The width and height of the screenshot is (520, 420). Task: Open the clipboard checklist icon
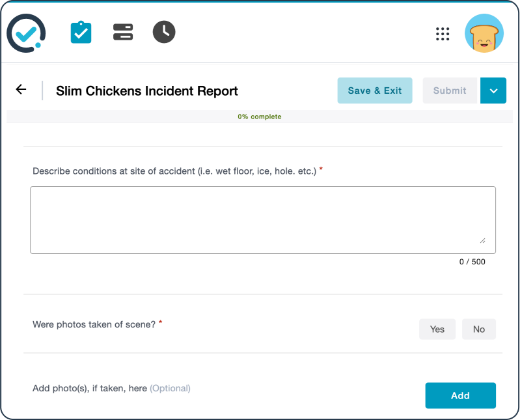[81, 33]
